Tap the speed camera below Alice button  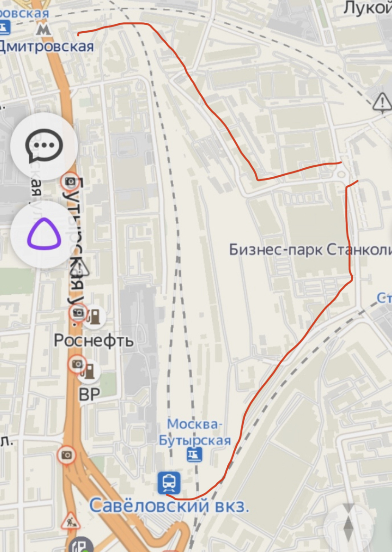coord(70,181)
